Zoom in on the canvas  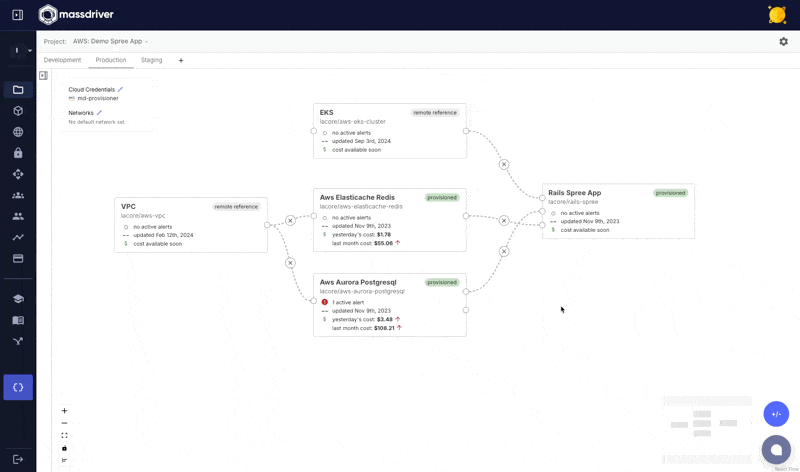point(65,411)
